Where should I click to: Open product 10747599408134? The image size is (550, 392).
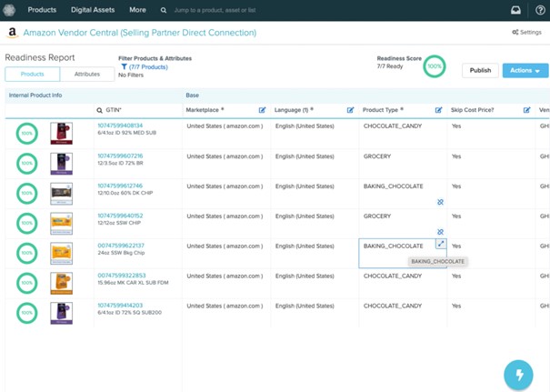pyautogui.click(x=120, y=126)
